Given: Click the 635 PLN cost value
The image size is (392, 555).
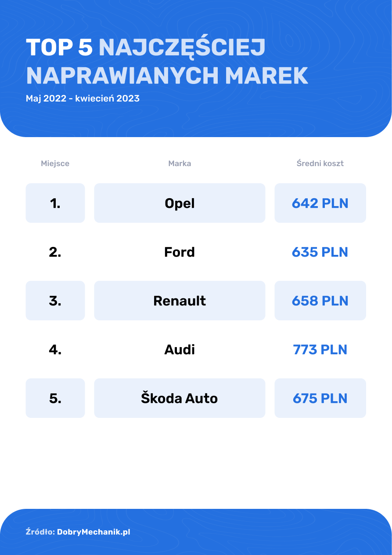Looking at the screenshot, I should coord(320,252).
